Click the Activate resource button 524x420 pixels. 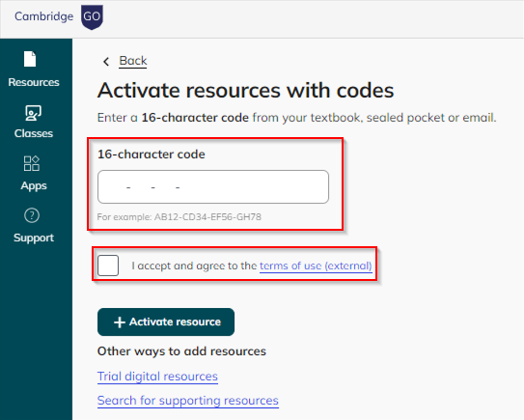[166, 322]
